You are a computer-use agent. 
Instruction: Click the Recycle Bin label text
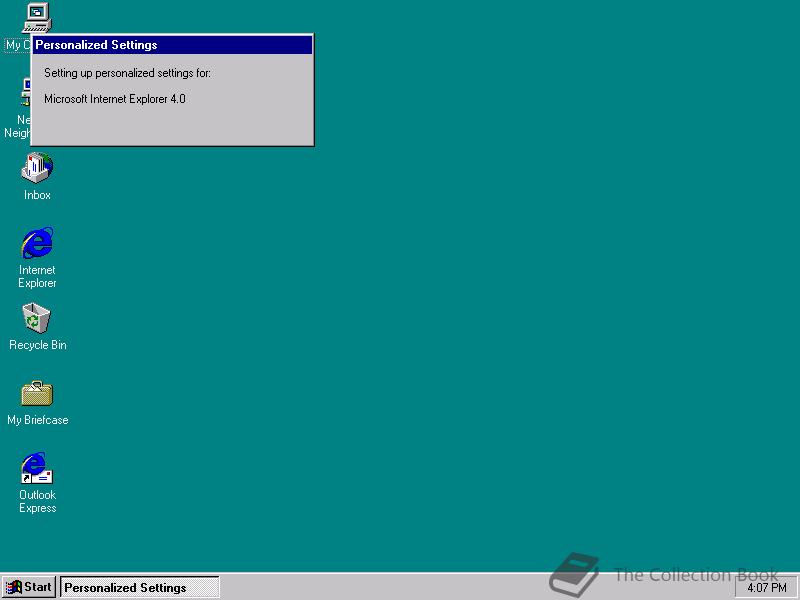pyautogui.click(x=38, y=345)
